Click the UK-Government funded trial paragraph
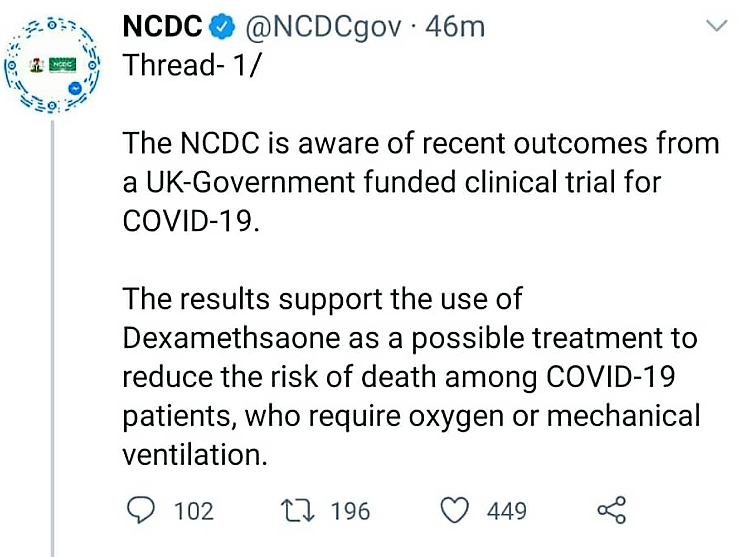The image size is (738, 557). tap(421, 182)
